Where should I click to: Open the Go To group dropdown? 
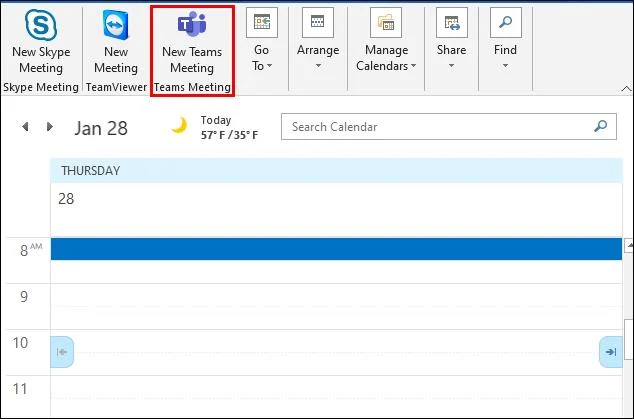(262, 40)
